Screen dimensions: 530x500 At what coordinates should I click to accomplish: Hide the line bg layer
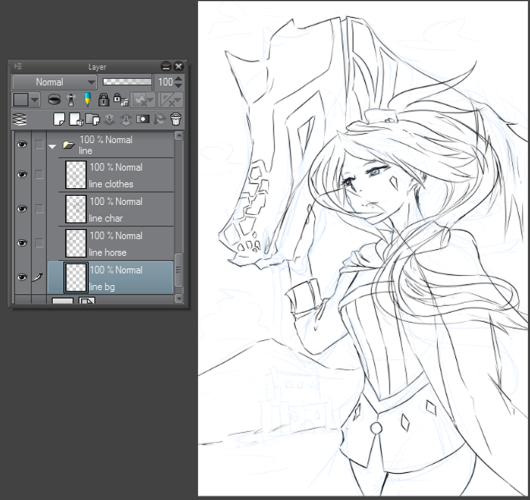pyautogui.click(x=22, y=277)
